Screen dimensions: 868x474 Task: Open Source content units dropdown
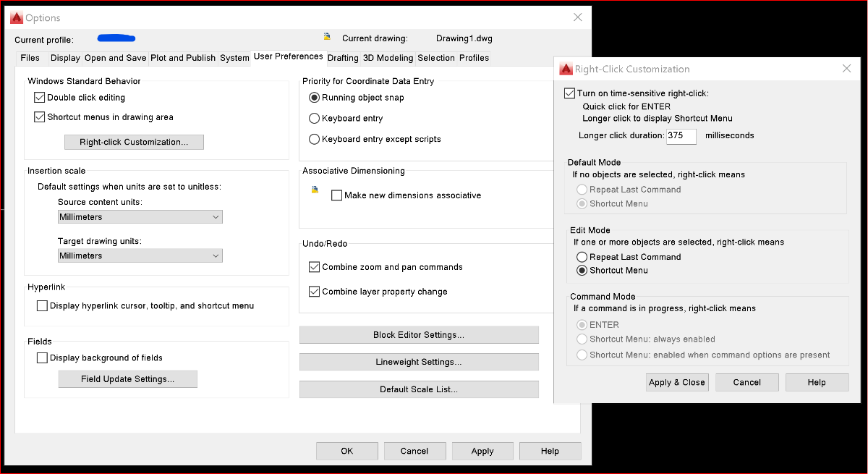click(140, 217)
